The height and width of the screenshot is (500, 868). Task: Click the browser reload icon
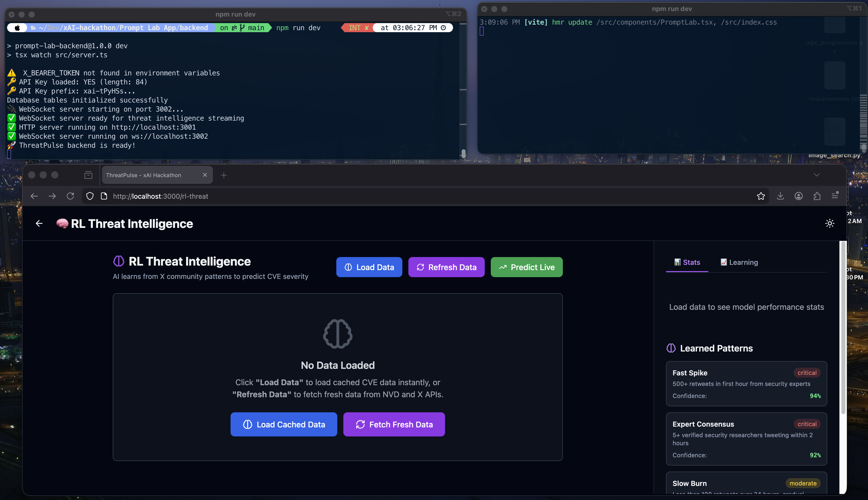70,196
